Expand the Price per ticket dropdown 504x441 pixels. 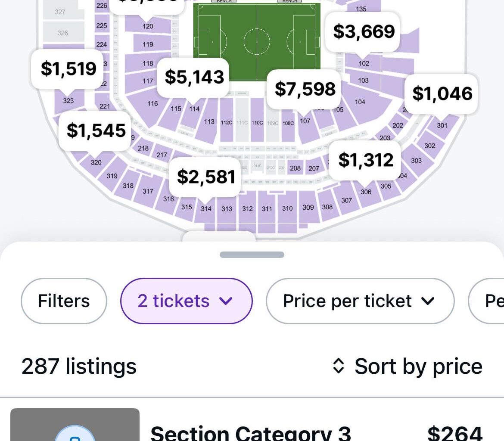click(360, 301)
